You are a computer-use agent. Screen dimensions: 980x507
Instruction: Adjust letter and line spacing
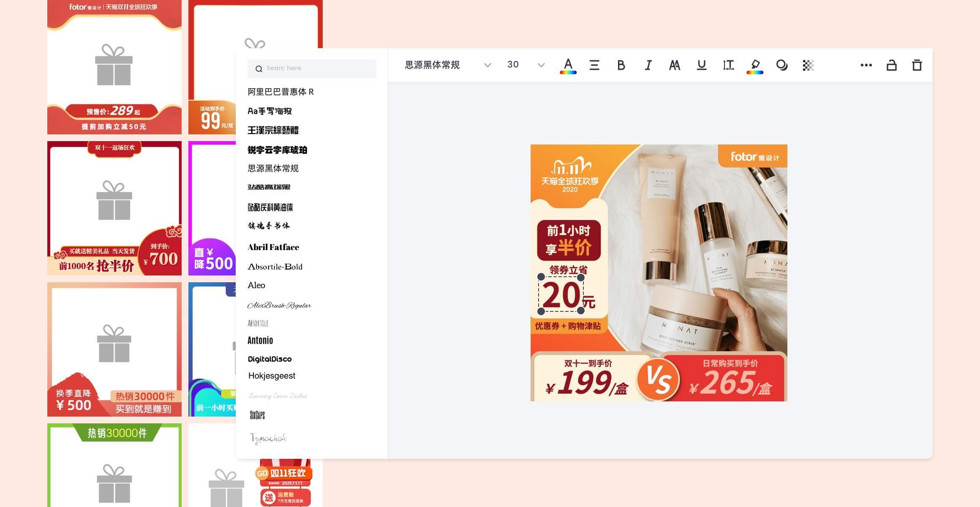pos(728,65)
